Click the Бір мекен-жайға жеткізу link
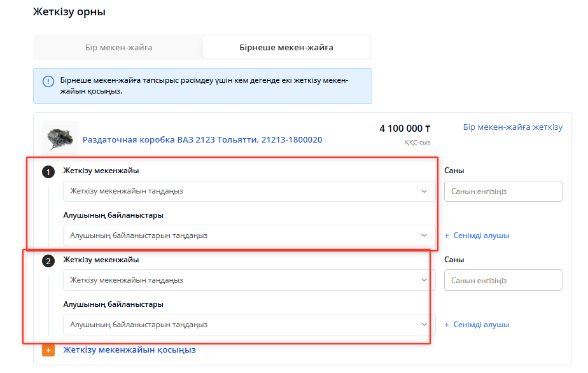588x373 pixels. click(512, 127)
